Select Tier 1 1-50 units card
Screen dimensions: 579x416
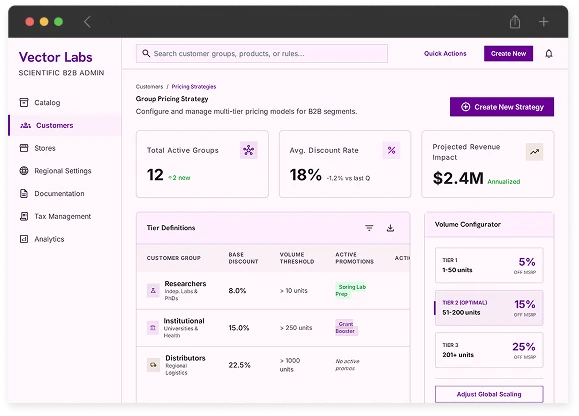pos(489,265)
